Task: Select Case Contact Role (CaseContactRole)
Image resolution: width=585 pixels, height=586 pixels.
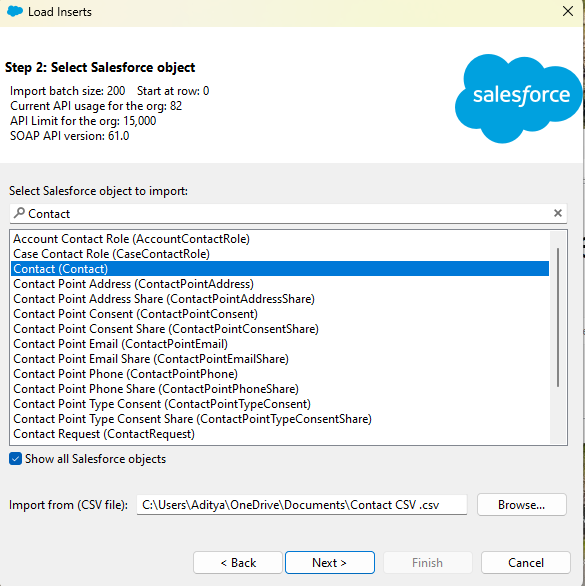Action: (x=280, y=254)
